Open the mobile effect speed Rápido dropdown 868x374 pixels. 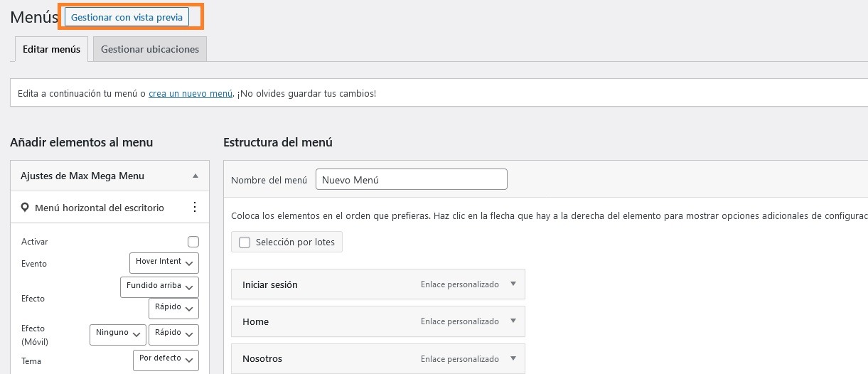coord(173,334)
